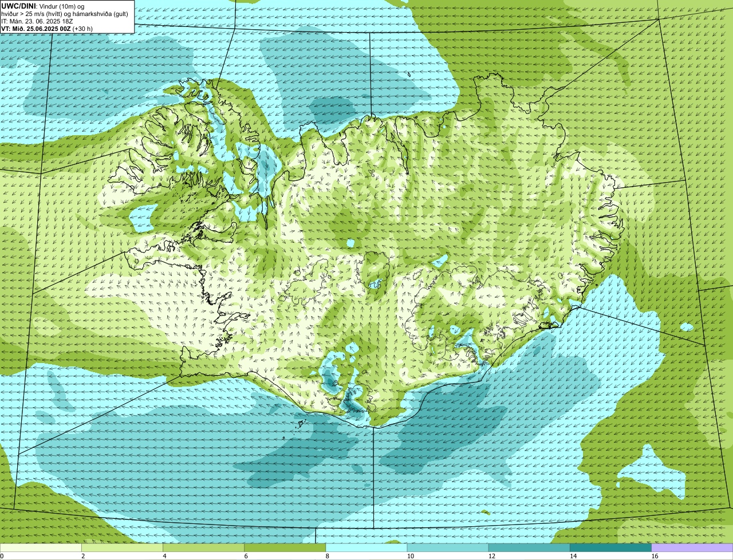Click the small Grímsey island off the north coast
Viewport: 733px width, 560px height.
[x=410, y=74]
